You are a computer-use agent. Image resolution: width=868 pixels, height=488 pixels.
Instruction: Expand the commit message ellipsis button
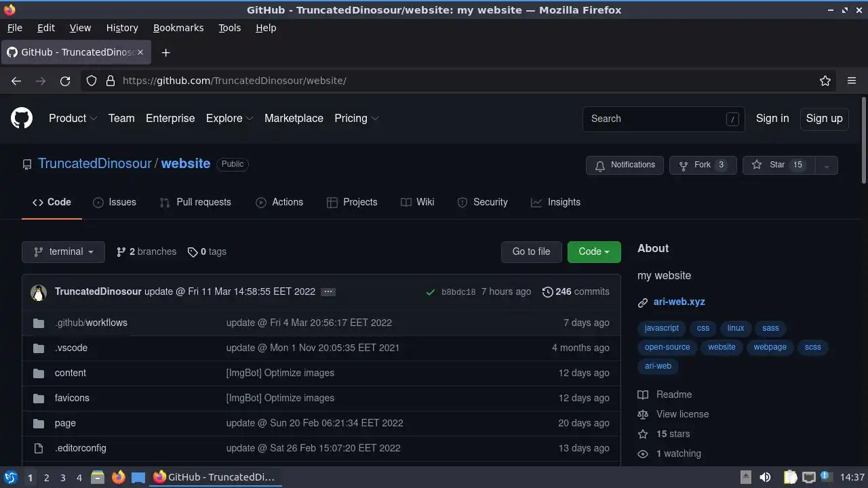coord(328,291)
